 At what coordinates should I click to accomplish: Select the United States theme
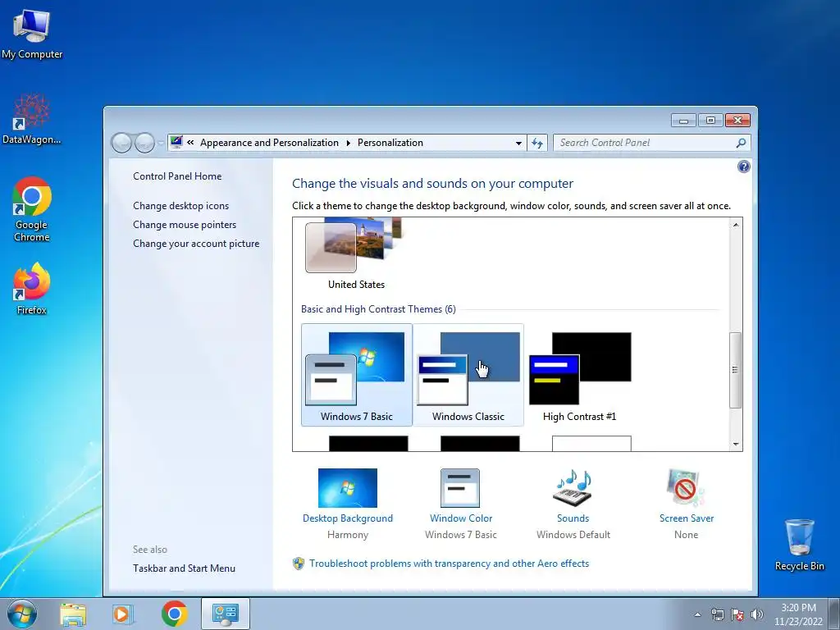pos(356,254)
